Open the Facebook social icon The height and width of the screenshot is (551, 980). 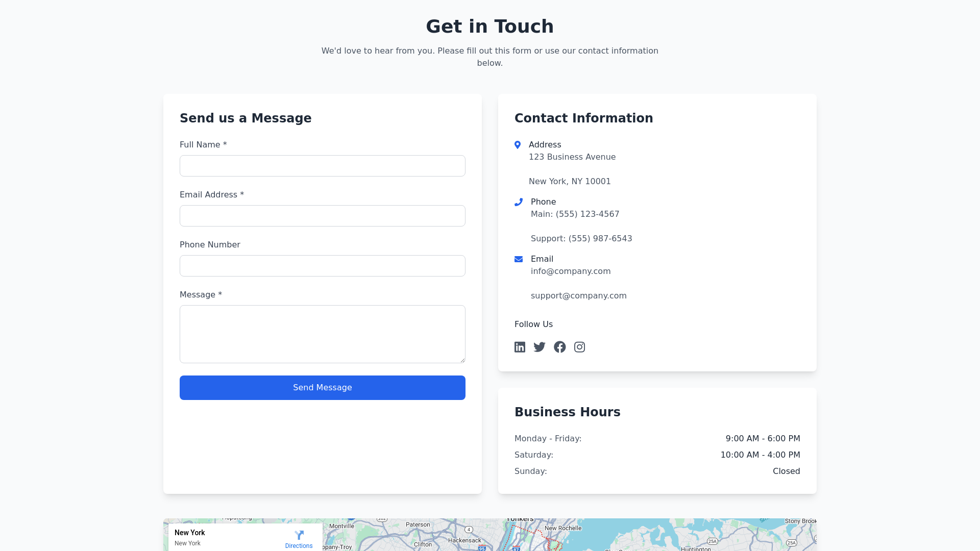pos(559,347)
